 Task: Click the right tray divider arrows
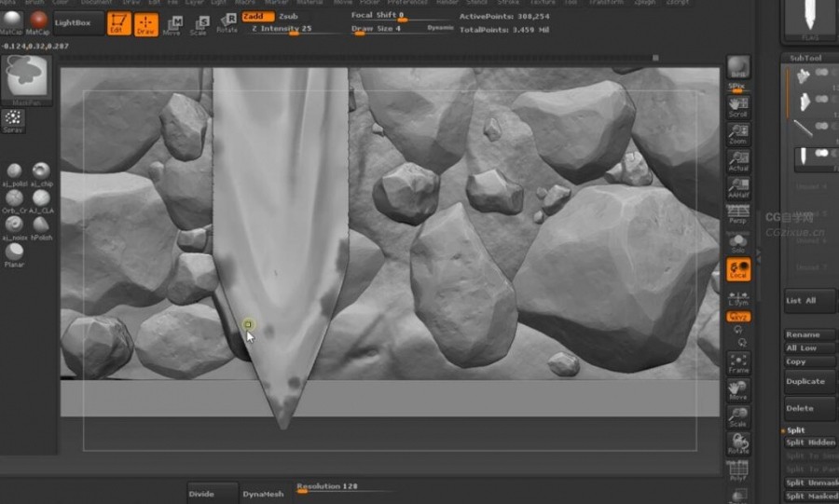758,256
